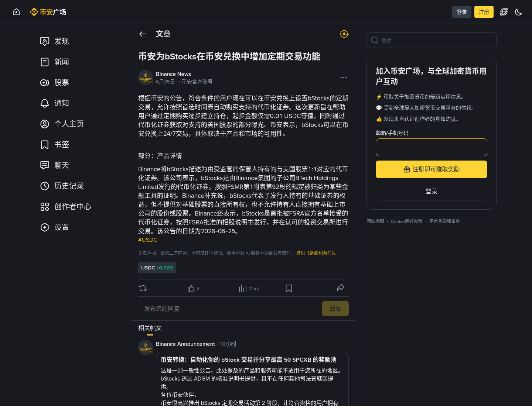This screenshot has width=532, height=406.
Task: Click the 登录 button in header
Action: [x=462, y=12]
